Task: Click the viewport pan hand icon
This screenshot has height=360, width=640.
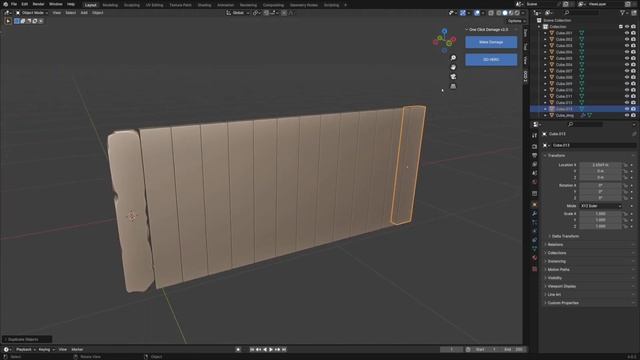Action: tap(453, 67)
